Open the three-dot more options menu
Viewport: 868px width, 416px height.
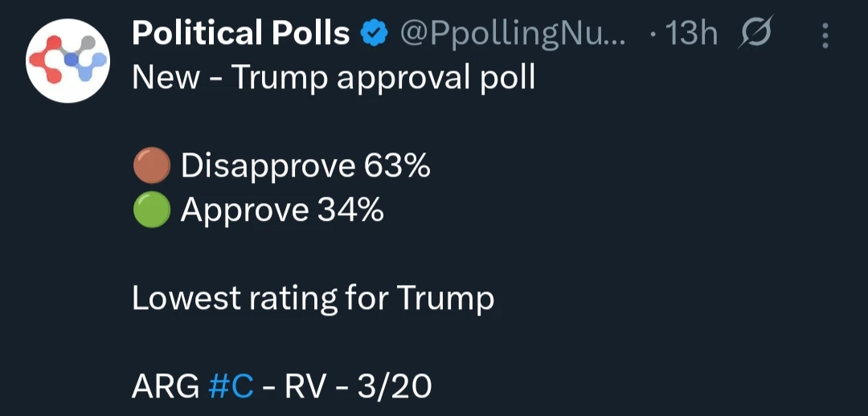click(x=825, y=35)
